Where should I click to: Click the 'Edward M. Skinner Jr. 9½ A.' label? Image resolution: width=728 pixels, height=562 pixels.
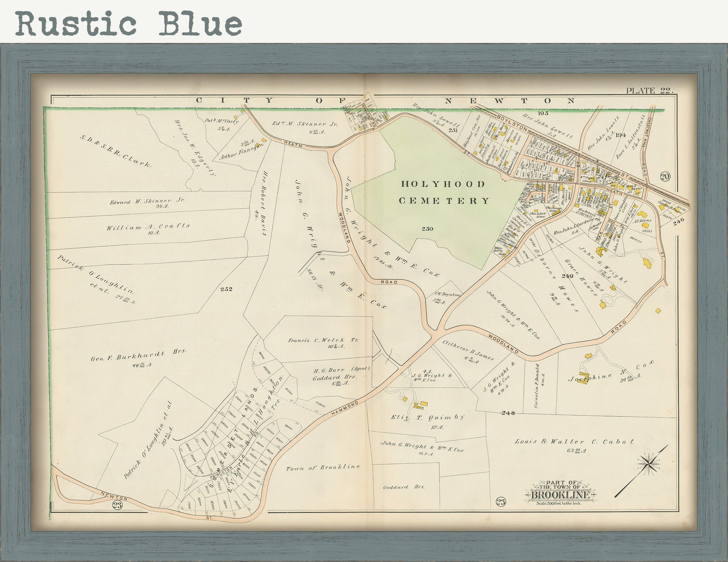click(x=147, y=203)
